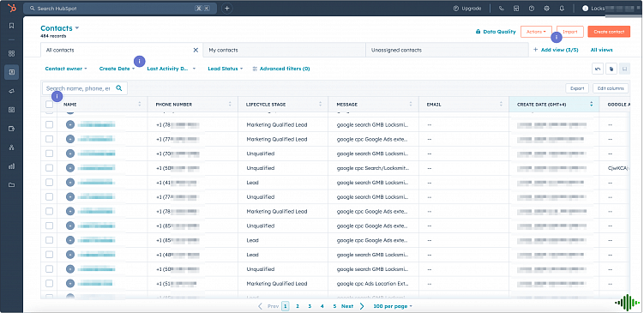Expand the Contacts title dropdown
The height and width of the screenshot is (313, 644).
60,28
